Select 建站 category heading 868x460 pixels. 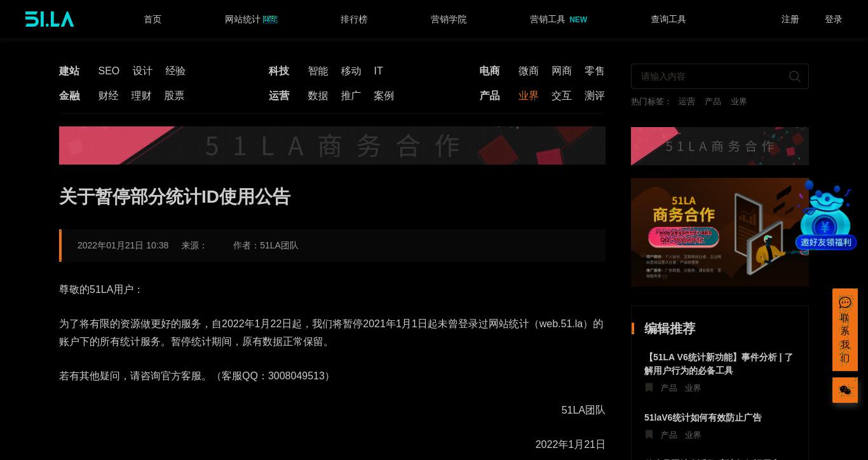click(69, 71)
